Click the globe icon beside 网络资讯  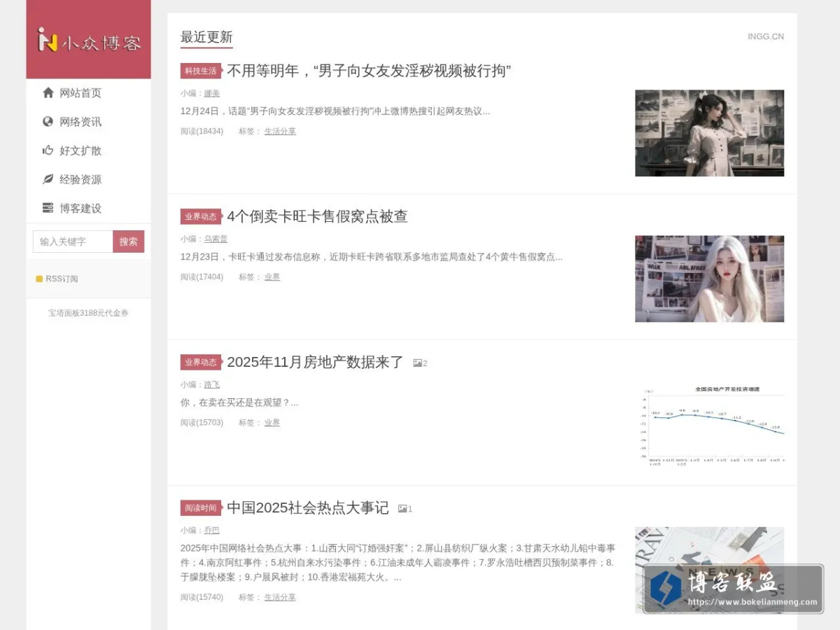pyautogui.click(x=48, y=121)
